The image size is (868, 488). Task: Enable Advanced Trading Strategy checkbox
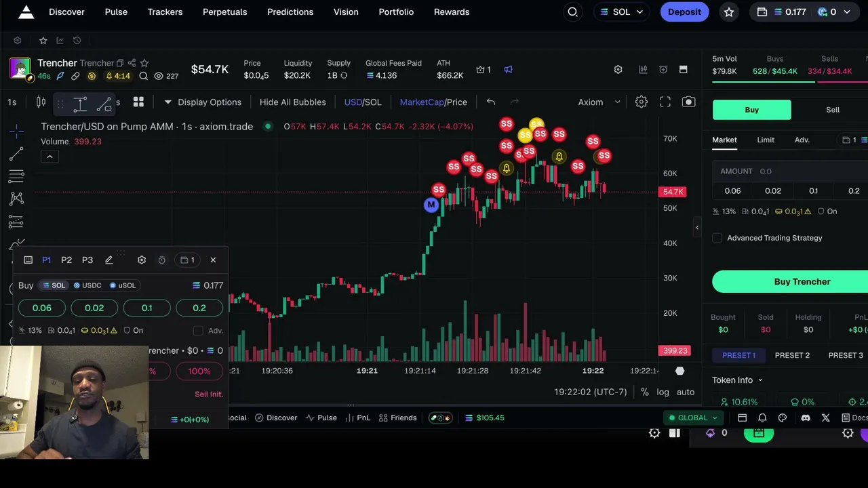[717, 238]
